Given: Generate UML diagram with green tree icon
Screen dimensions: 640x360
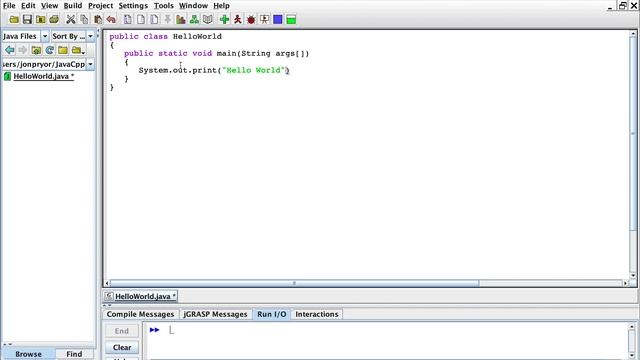Looking at the screenshot, I should 194,19.
